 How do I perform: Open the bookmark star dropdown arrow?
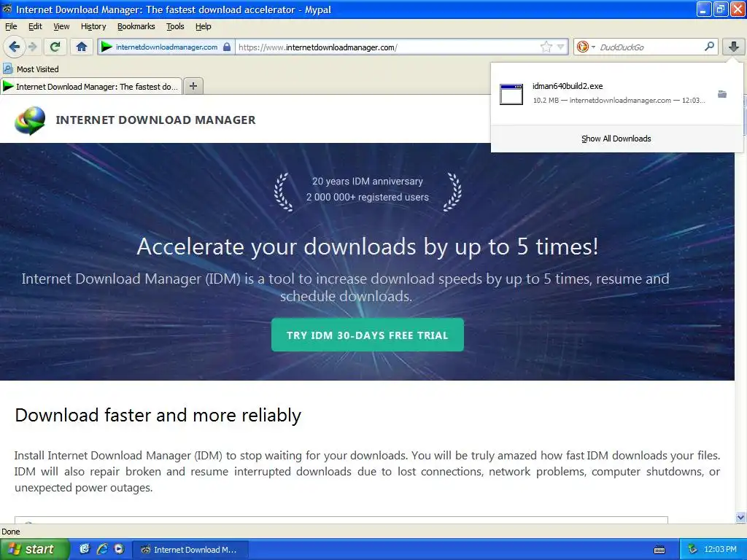tap(561, 47)
